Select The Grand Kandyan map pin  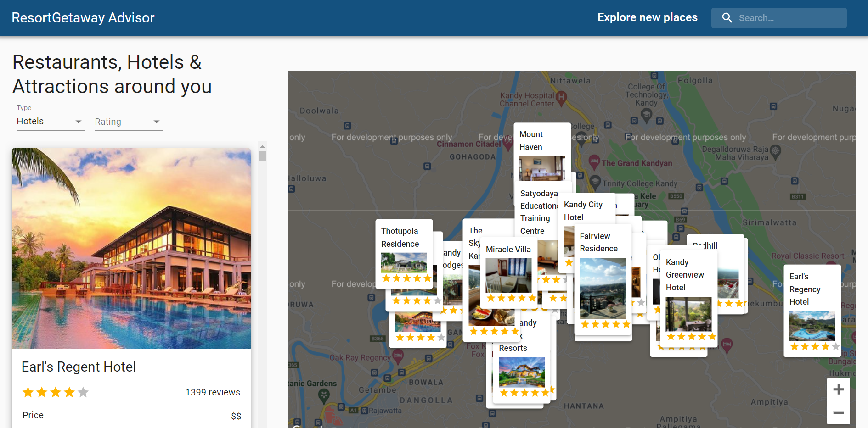(594, 161)
